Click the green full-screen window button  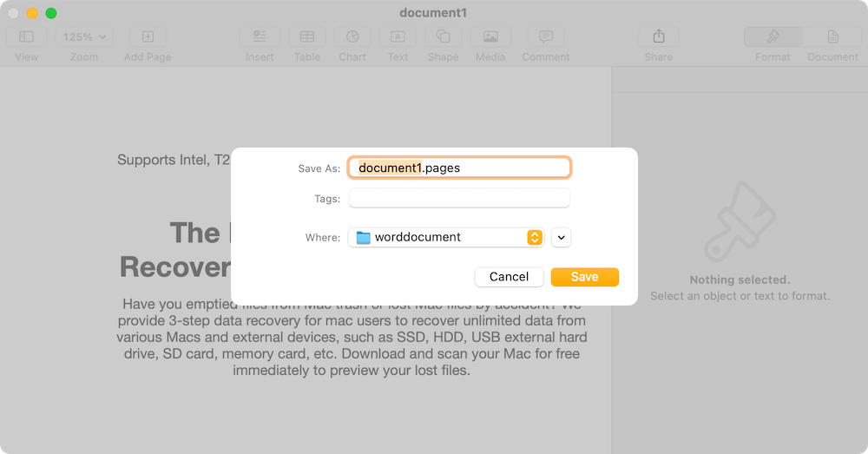pos(51,13)
